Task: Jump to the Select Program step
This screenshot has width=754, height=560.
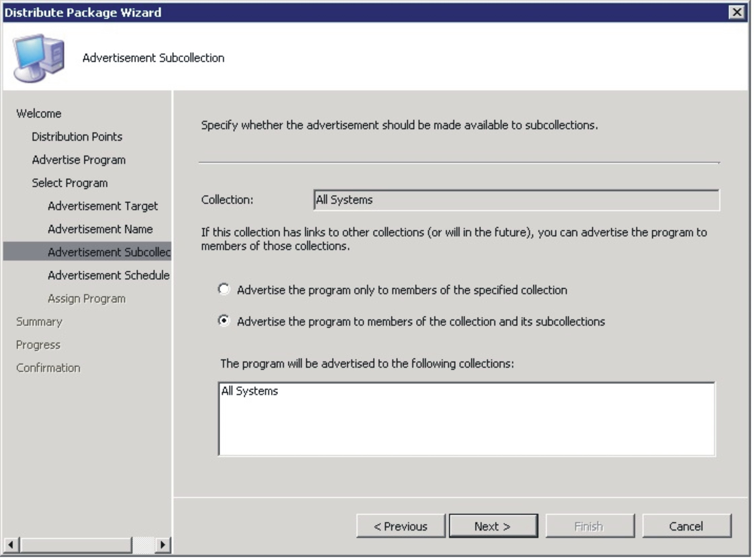Action: [70, 183]
